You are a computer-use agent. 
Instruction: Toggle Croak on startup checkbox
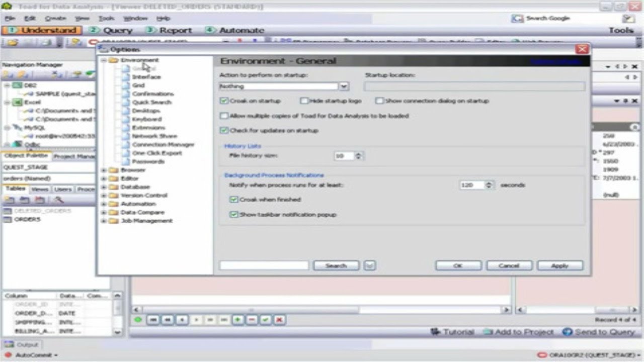pyautogui.click(x=224, y=101)
